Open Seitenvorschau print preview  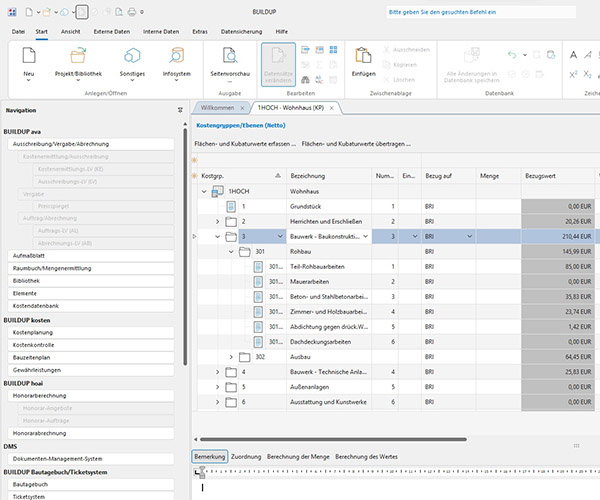(230, 64)
